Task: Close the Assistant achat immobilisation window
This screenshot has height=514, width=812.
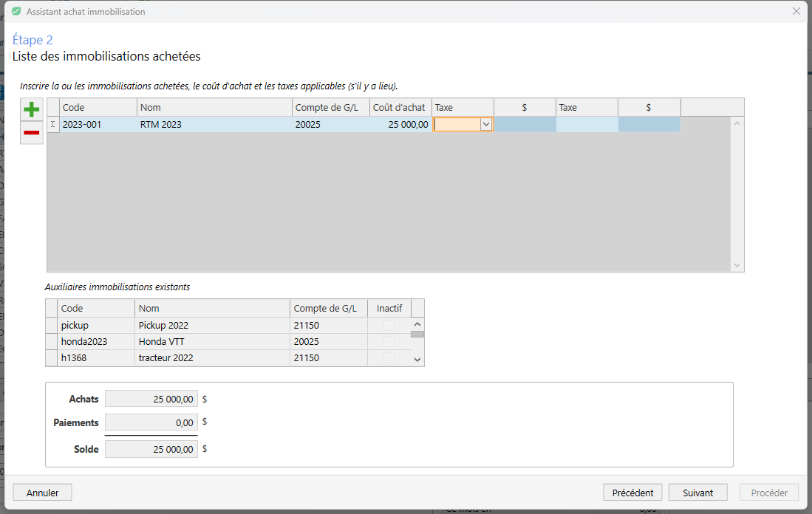Action: pyautogui.click(x=796, y=11)
